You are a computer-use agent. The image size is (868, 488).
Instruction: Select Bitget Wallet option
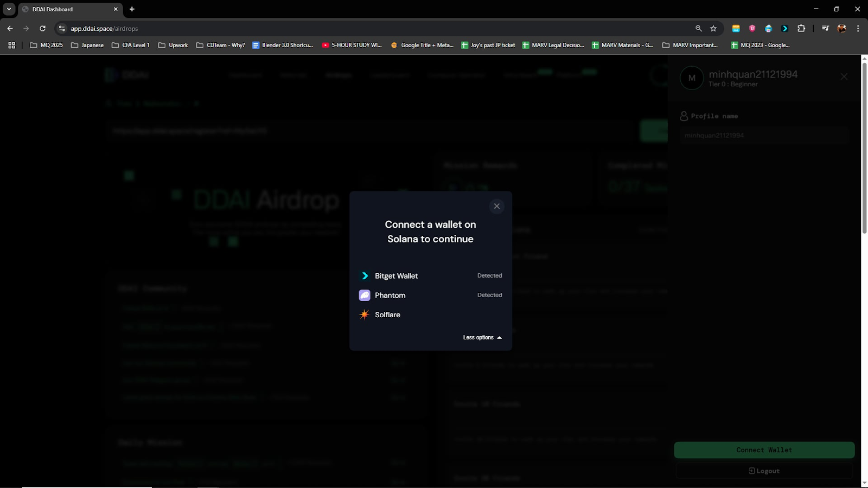coord(431,275)
